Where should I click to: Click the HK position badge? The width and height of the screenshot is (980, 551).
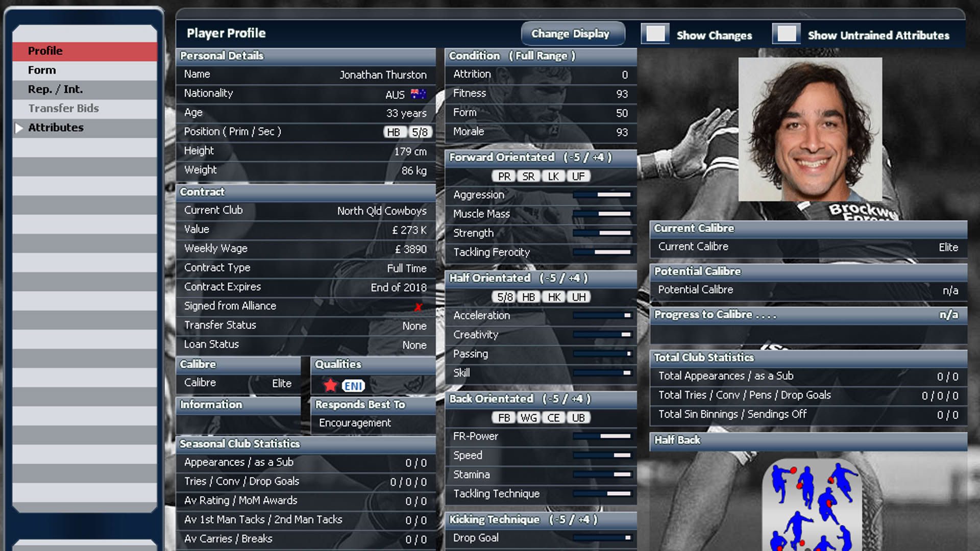point(553,297)
